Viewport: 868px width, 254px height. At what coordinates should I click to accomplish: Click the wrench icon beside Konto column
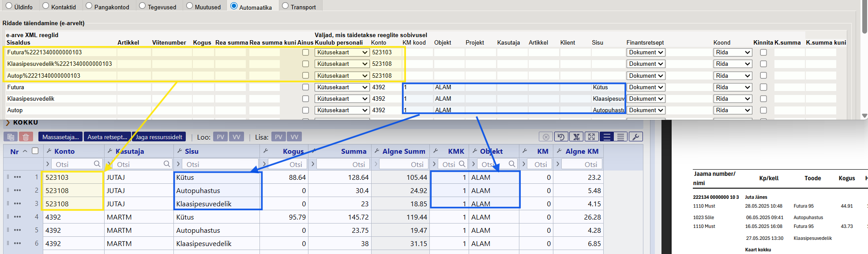[49, 151]
